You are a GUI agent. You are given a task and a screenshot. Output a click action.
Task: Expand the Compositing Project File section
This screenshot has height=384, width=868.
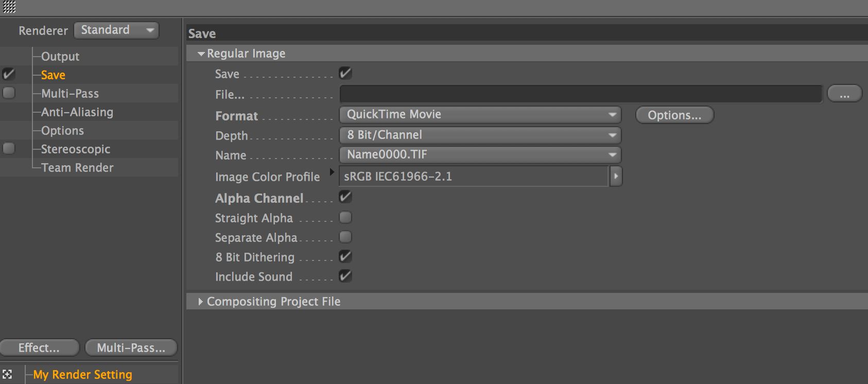pos(201,302)
